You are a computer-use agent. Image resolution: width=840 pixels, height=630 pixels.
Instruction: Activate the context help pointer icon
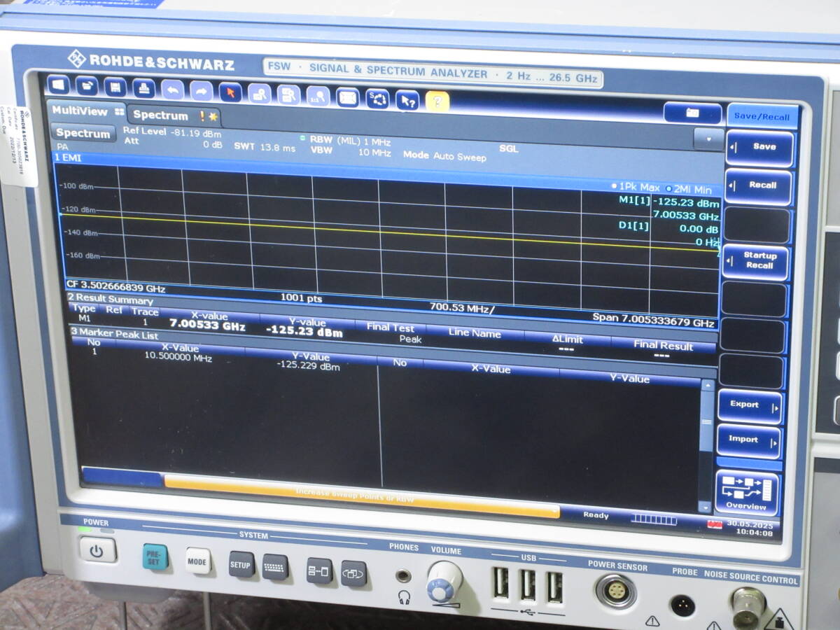[x=407, y=100]
